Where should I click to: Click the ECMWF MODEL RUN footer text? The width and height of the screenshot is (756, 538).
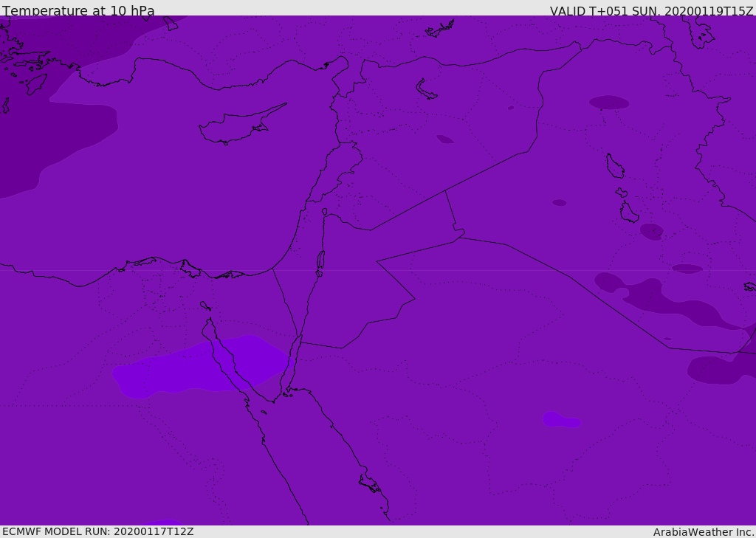tap(98, 531)
